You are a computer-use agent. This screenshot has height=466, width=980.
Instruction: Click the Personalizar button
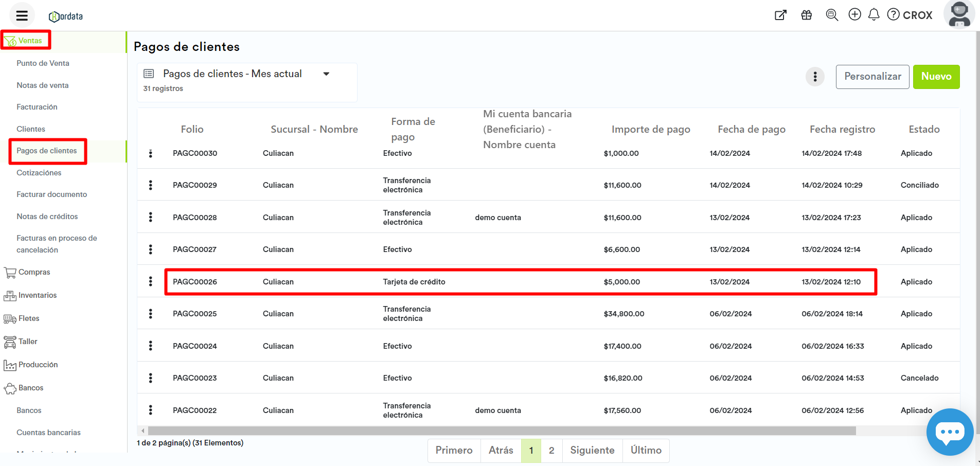[x=872, y=77]
